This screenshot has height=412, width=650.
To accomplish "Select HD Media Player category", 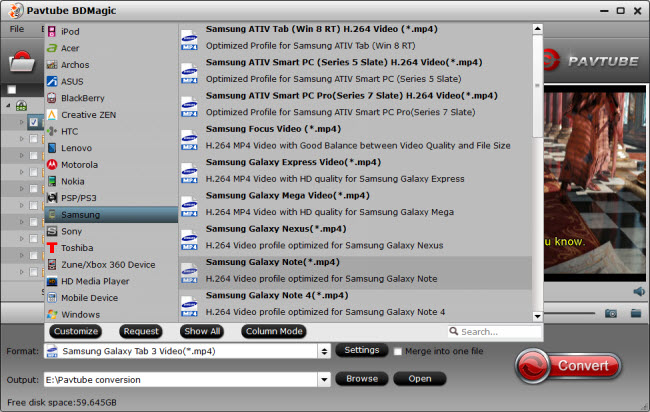I will click(x=111, y=281).
